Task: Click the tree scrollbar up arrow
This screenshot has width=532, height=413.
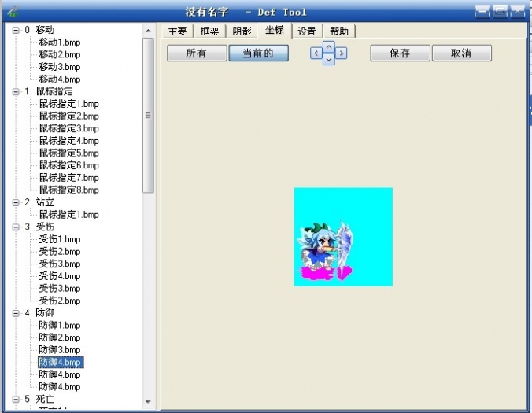Action: coord(148,31)
